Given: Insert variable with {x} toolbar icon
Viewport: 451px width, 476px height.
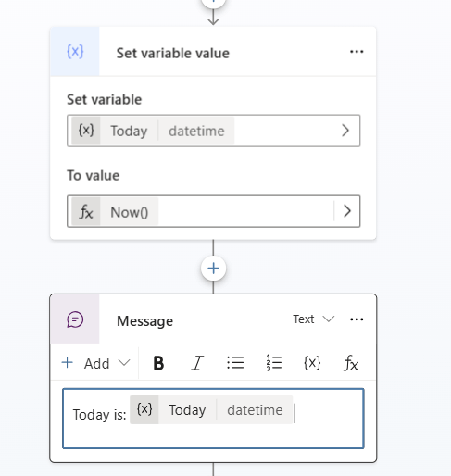Looking at the screenshot, I should [x=312, y=363].
